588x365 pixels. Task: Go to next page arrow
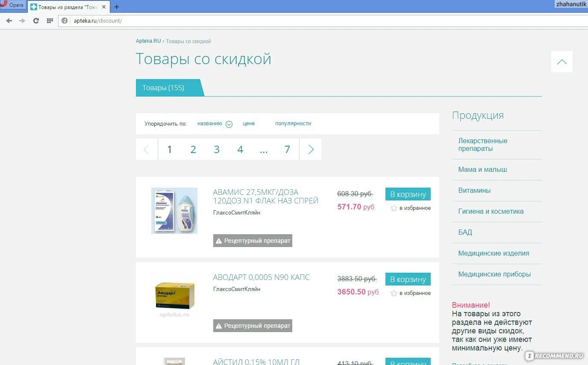click(311, 149)
